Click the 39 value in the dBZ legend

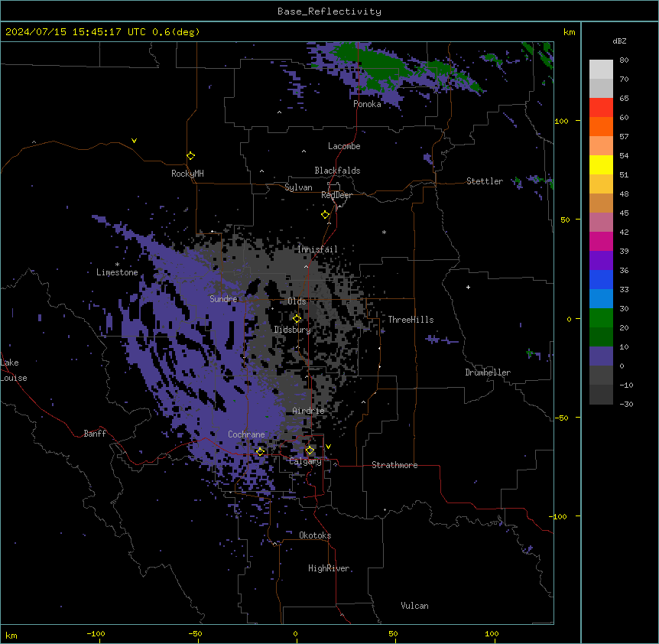[624, 251]
